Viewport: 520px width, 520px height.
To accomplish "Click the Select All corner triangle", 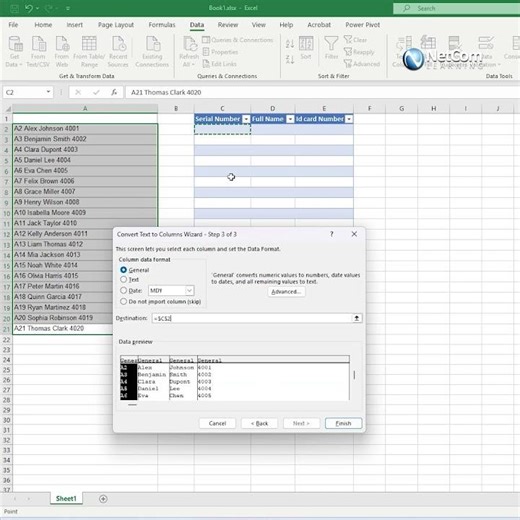I will click(x=7, y=109).
